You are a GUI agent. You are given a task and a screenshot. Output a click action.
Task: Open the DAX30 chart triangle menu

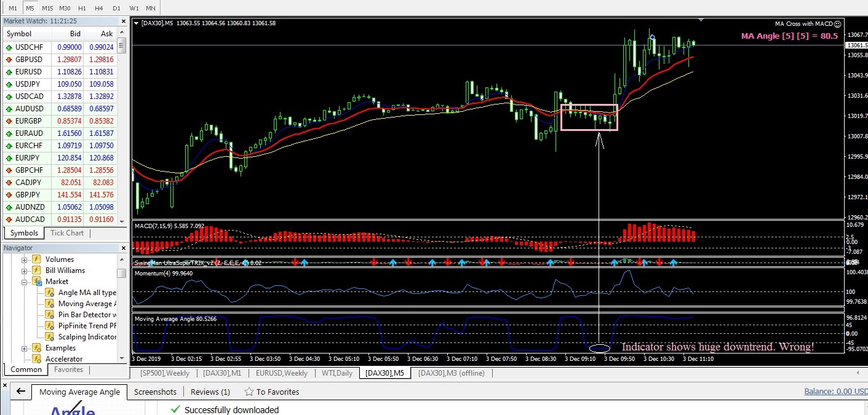[x=137, y=23]
